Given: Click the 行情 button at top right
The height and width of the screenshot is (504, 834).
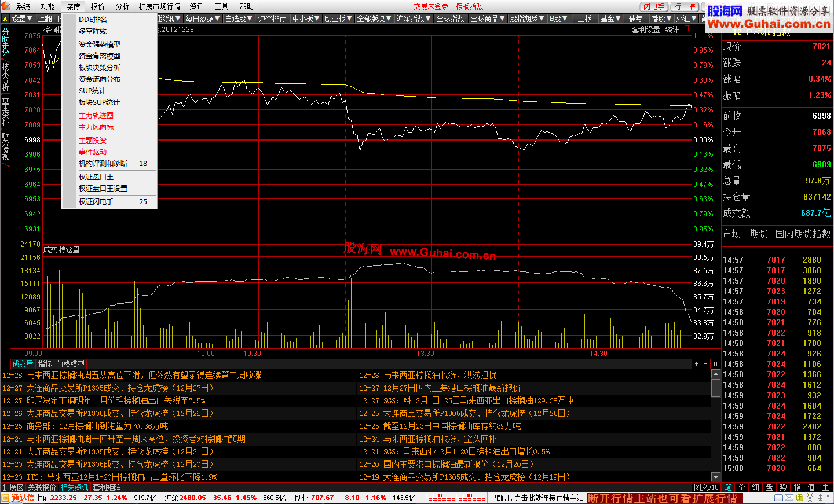Looking at the screenshot, I should point(685,6).
